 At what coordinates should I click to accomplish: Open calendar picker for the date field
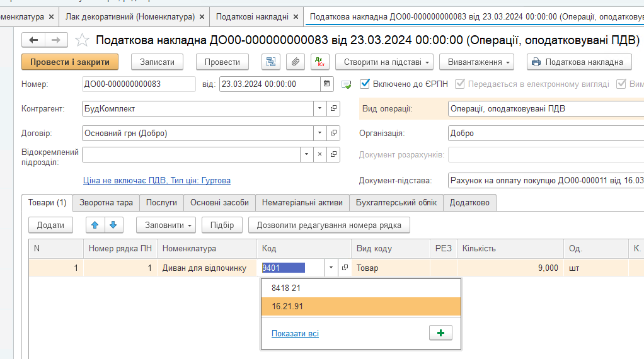pyautogui.click(x=326, y=84)
